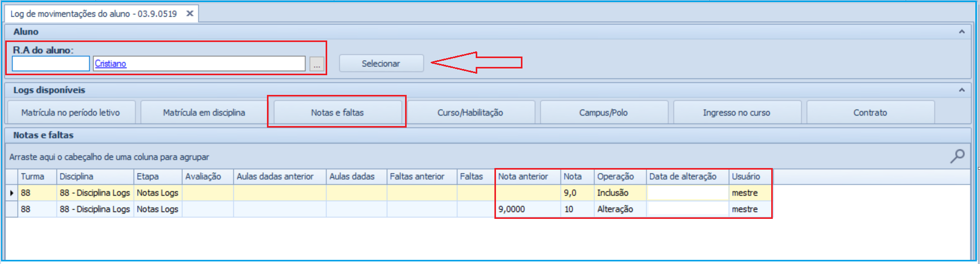Open the Curso/Habilitação log
The height and width of the screenshot is (264, 980).
click(x=471, y=113)
